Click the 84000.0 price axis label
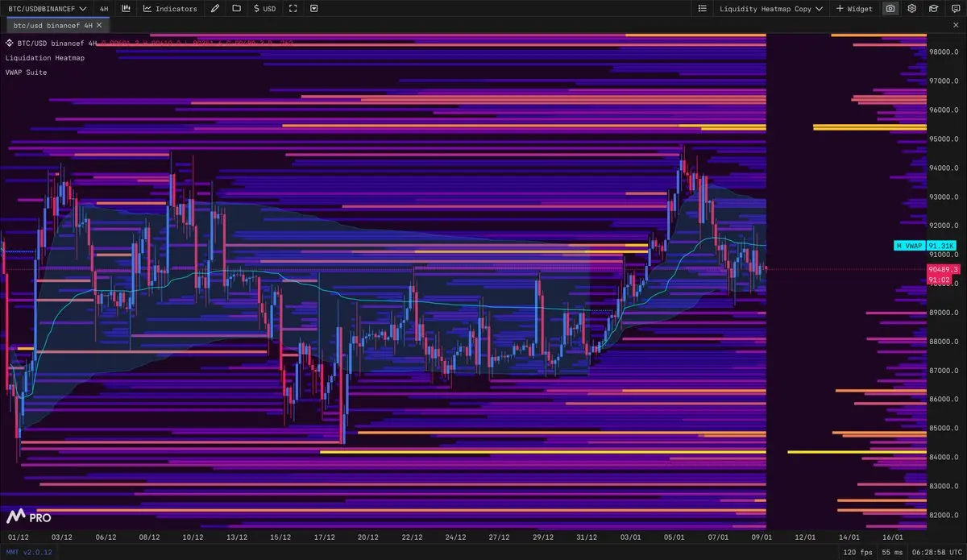The image size is (967, 560). [944, 457]
